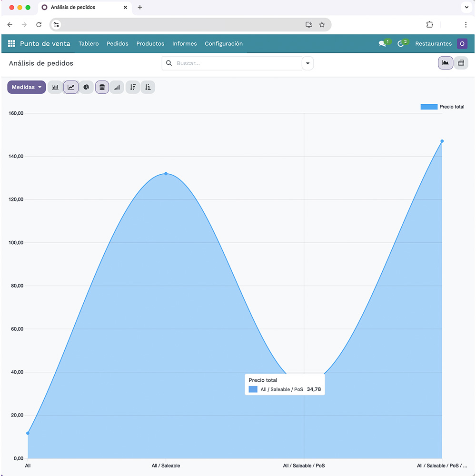Switch to bar chart view
The width and height of the screenshot is (476, 476).
coord(55,87)
